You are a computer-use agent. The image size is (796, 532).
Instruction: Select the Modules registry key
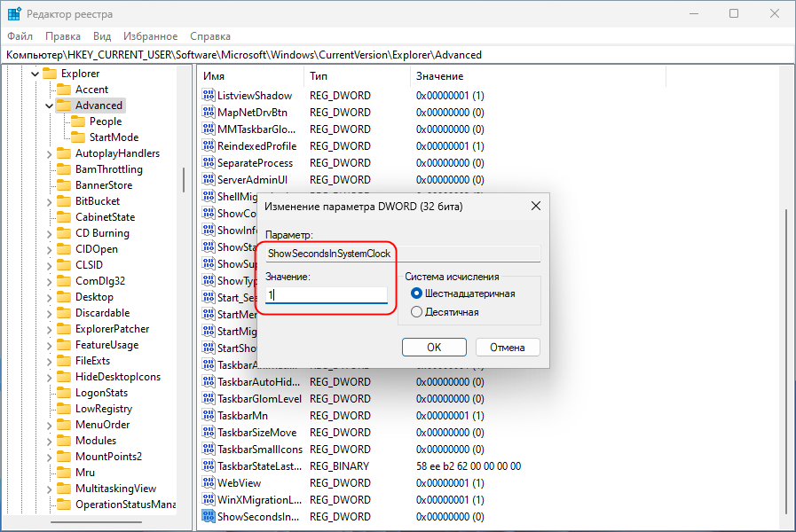96,441
